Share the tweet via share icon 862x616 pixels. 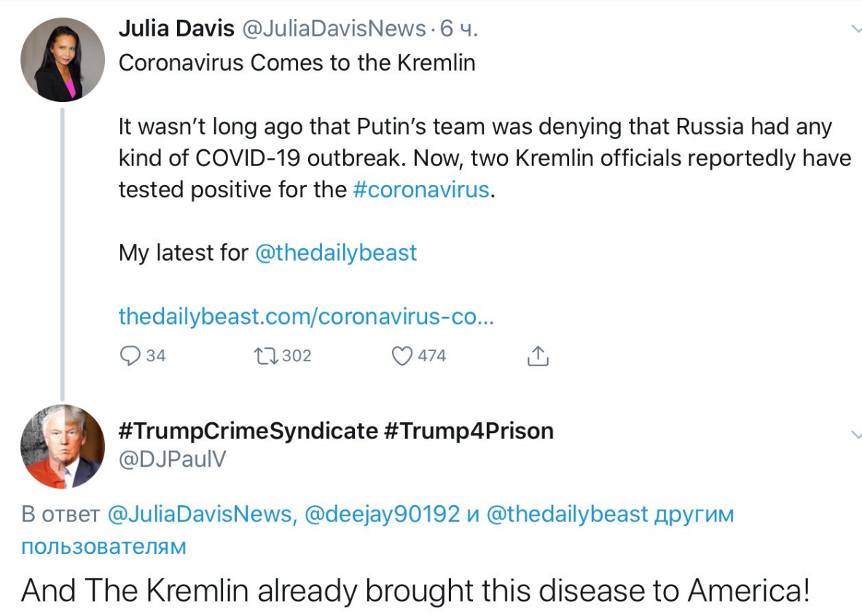[537, 355]
